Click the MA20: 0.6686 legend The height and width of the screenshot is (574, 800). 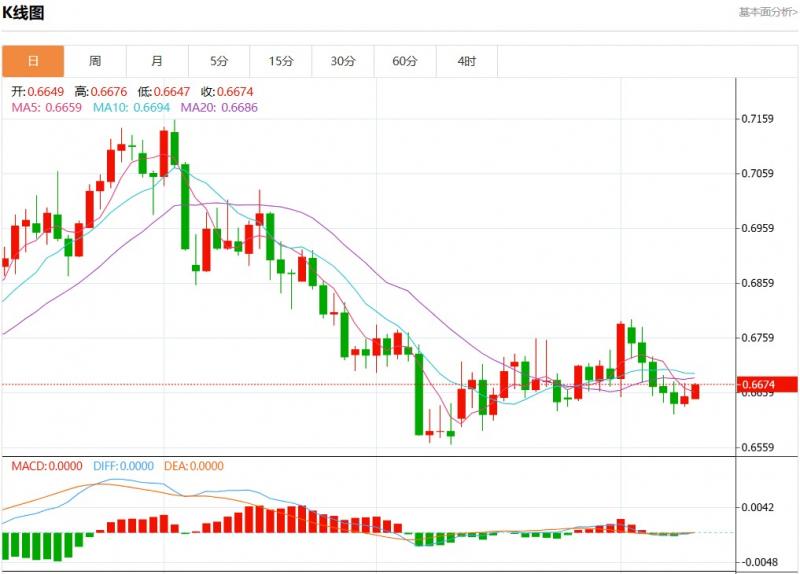(219, 108)
